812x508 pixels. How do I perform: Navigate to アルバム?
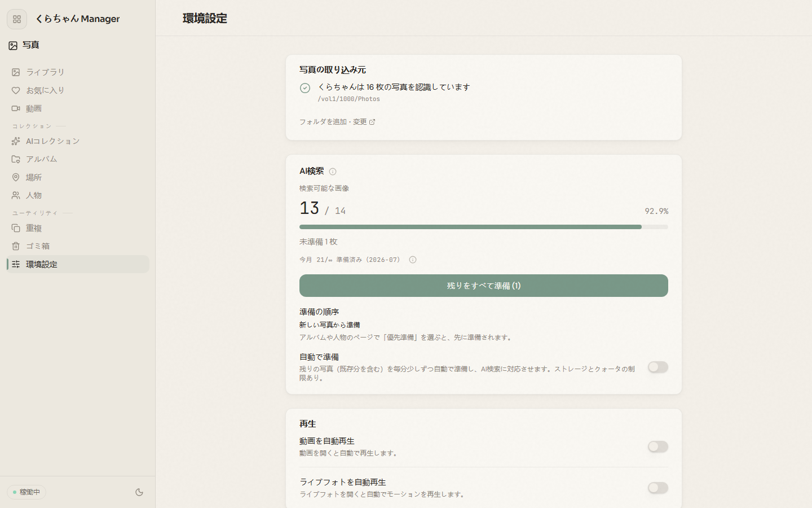[x=78, y=159]
